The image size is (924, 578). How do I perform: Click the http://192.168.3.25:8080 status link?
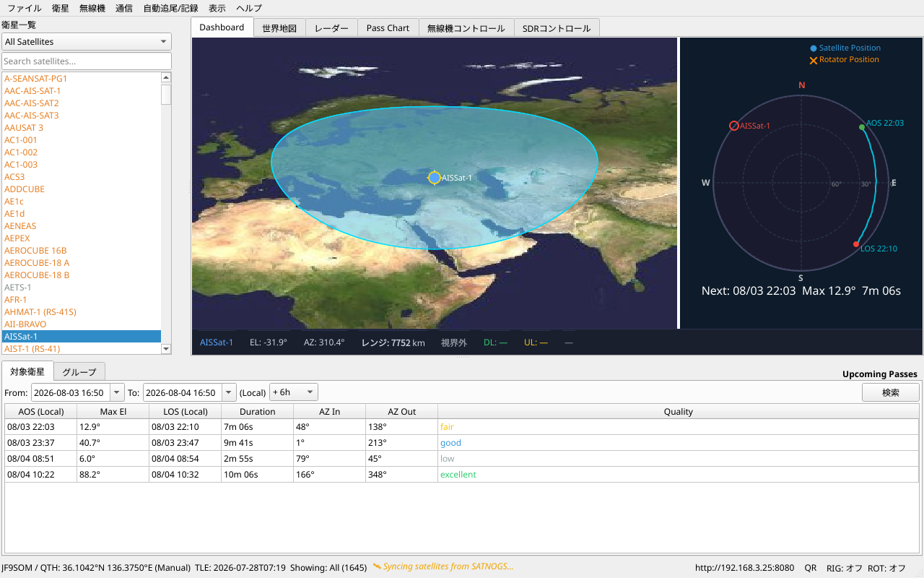tap(744, 568)
